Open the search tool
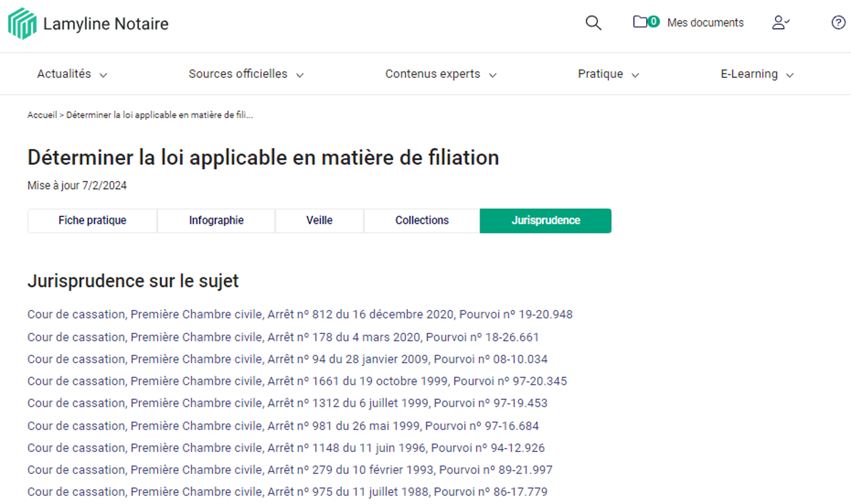The image size is (851, 504). [593, 23]
